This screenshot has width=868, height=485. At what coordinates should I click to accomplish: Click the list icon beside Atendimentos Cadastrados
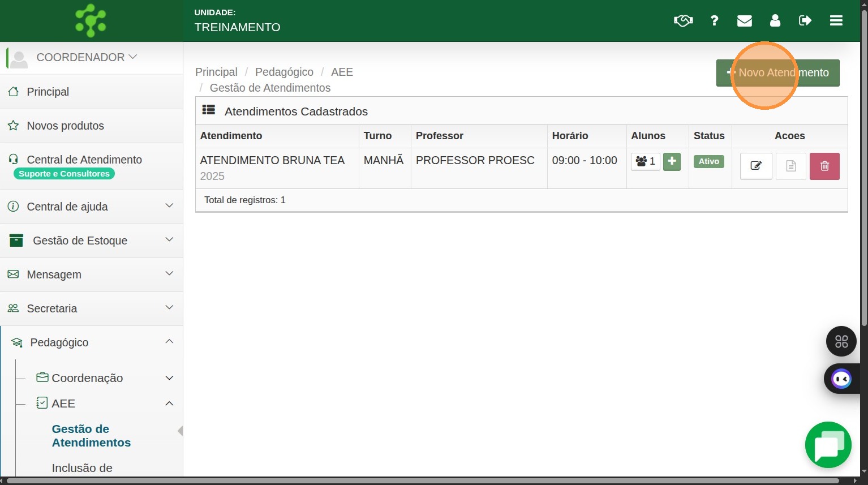coord(209,110)
